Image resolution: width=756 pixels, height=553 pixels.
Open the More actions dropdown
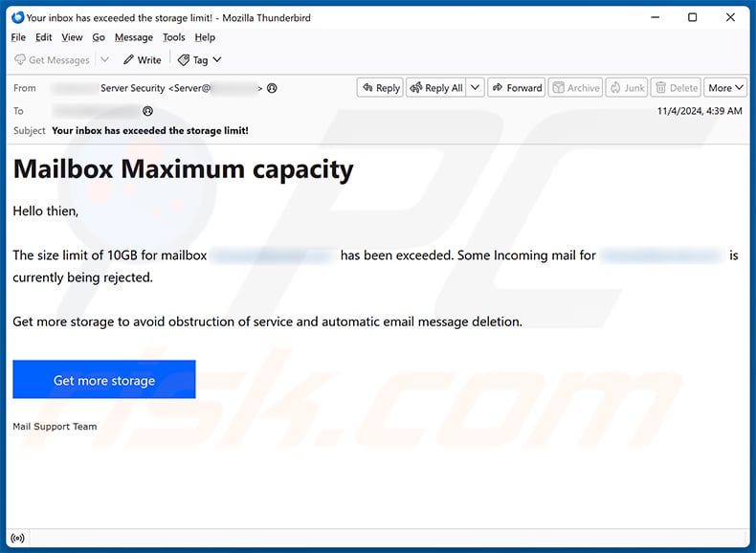click(725, 88)
